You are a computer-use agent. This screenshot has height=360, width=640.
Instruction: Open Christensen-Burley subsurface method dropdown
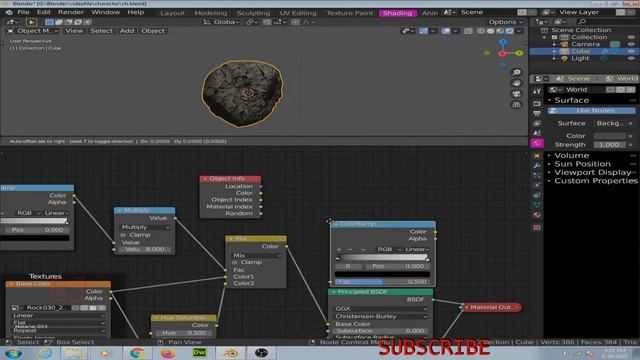tap(380, 317)
